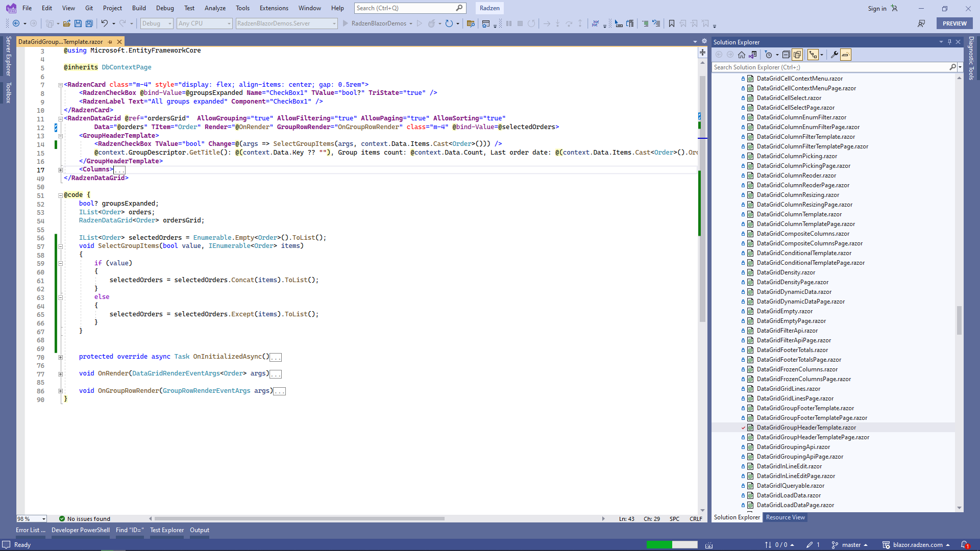
Task: Click the PREVIEW button
Action: pyautogui.click(x=954, y=23)
